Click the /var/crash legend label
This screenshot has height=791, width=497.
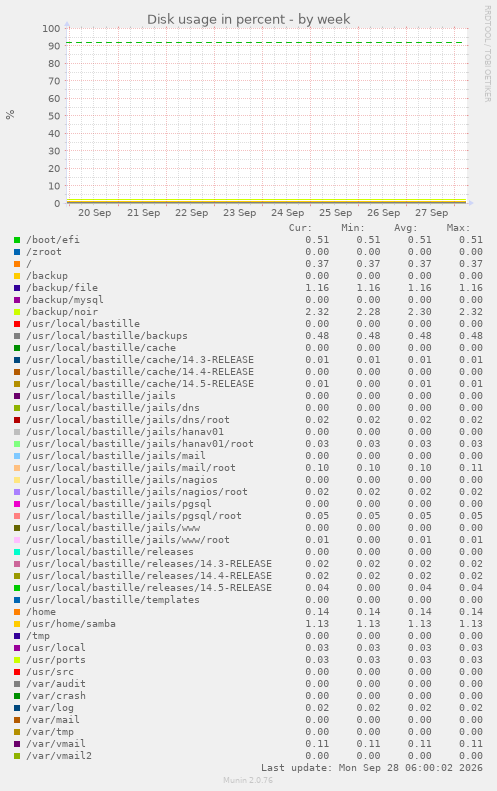tap(56, 696)
